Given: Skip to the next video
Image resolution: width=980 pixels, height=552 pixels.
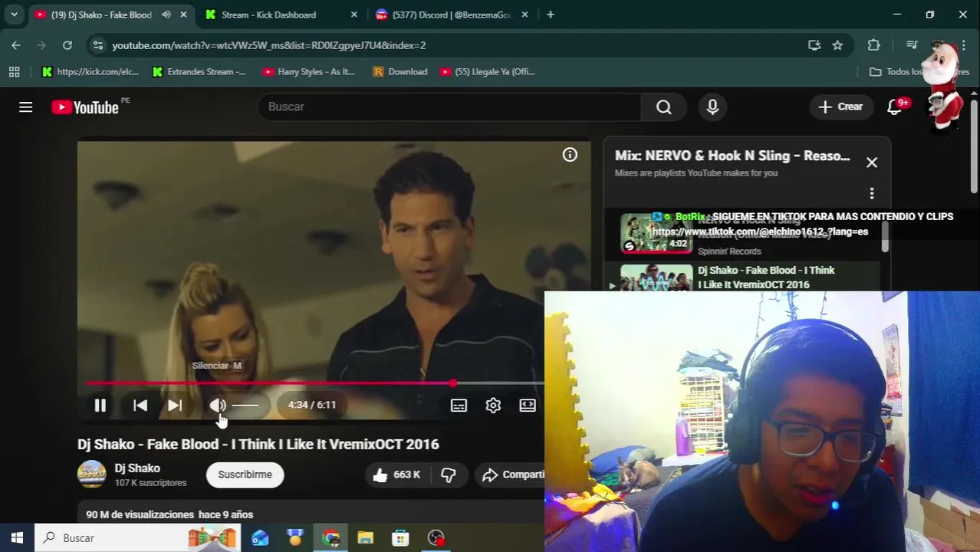Looking at the screenshot, I should tap(175, 406).
